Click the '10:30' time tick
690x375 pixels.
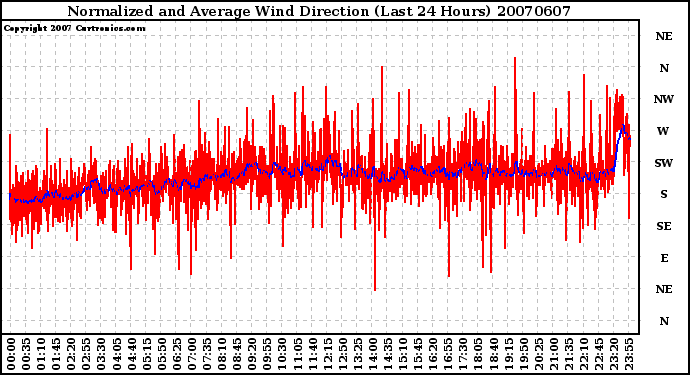[x=282, y=354]
